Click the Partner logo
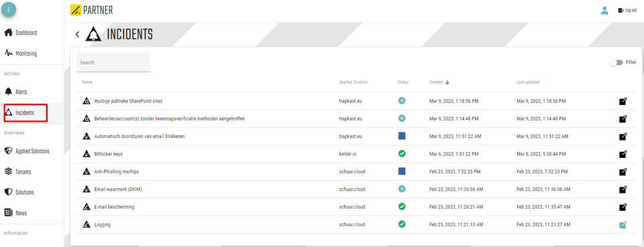Viewport: 644px width, 247px height. (x=92, y=10)
